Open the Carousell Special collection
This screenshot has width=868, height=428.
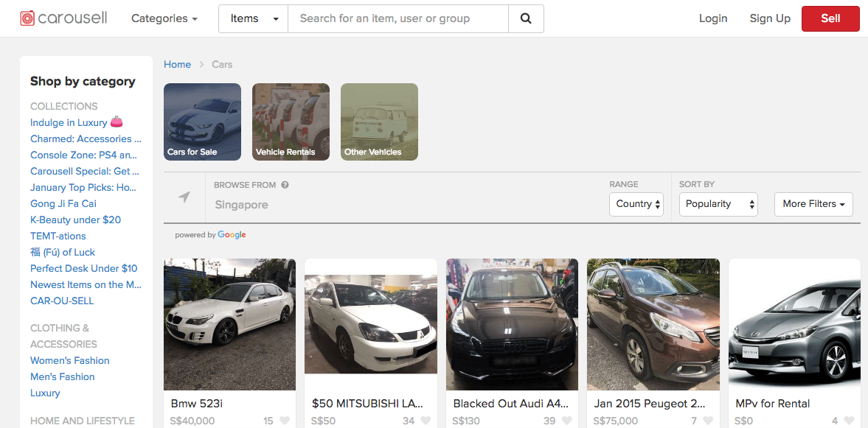pos(85,171)
